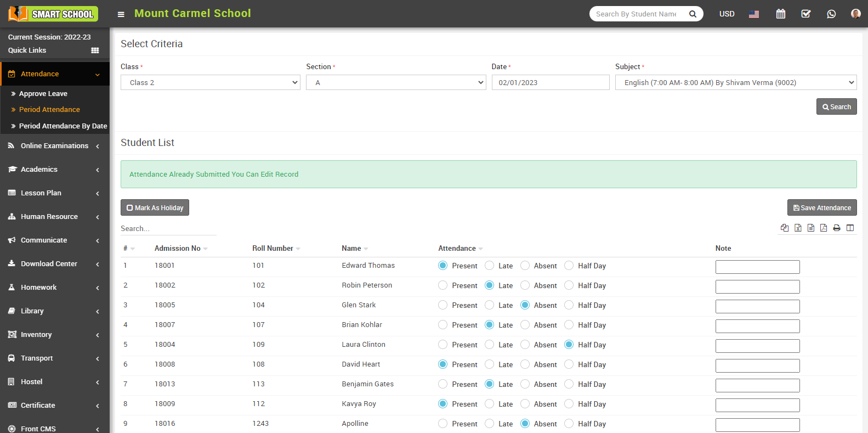Set Robin Peterson to Present
The image size is (868, 433).
(443, 285)
